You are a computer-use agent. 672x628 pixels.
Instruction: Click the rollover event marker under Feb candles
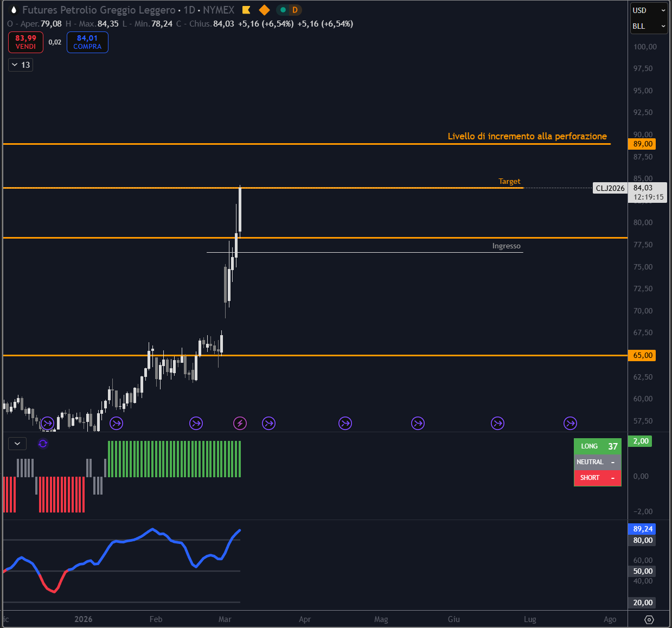click(196, 423)
